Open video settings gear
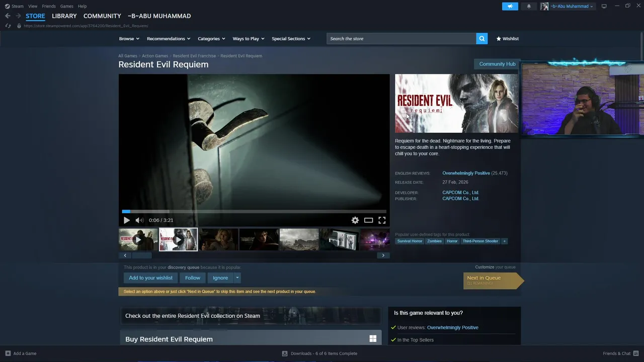 [x=355, y=220]
